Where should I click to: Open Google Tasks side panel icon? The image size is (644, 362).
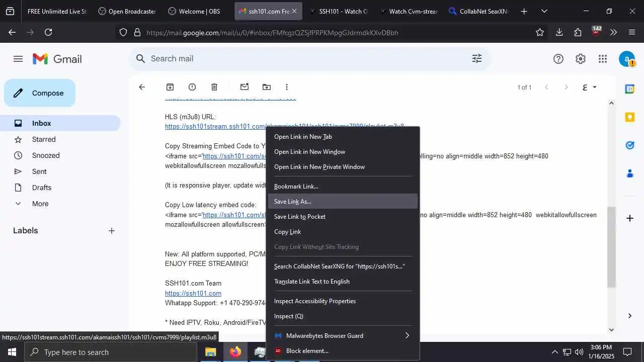point(629,145)
